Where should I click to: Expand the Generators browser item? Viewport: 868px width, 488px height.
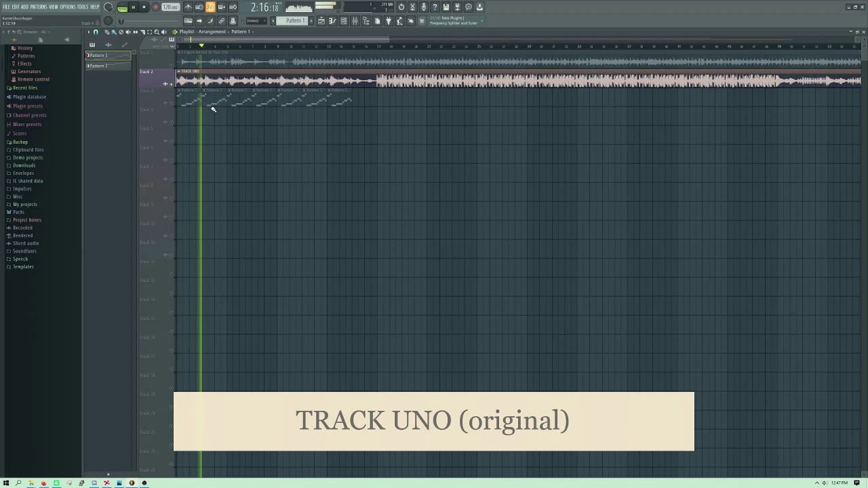pyautogui.click(x=28, y=71)
